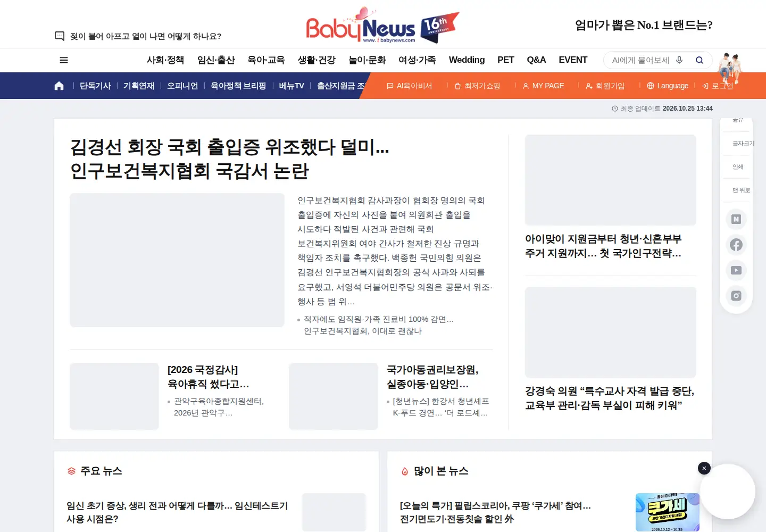Click the home icon in blue bar
This screenshot has height=532, width=766.
tap(59, 86)
